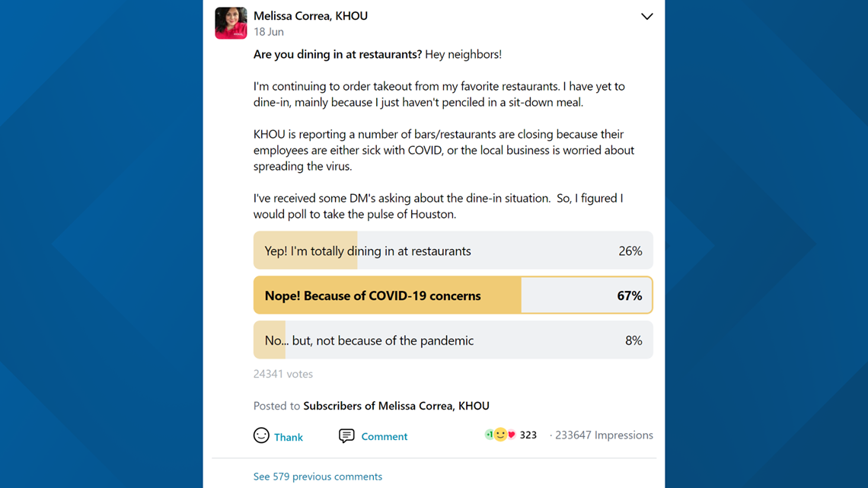Open See 579 previous comments

click(x=318, y=477)
